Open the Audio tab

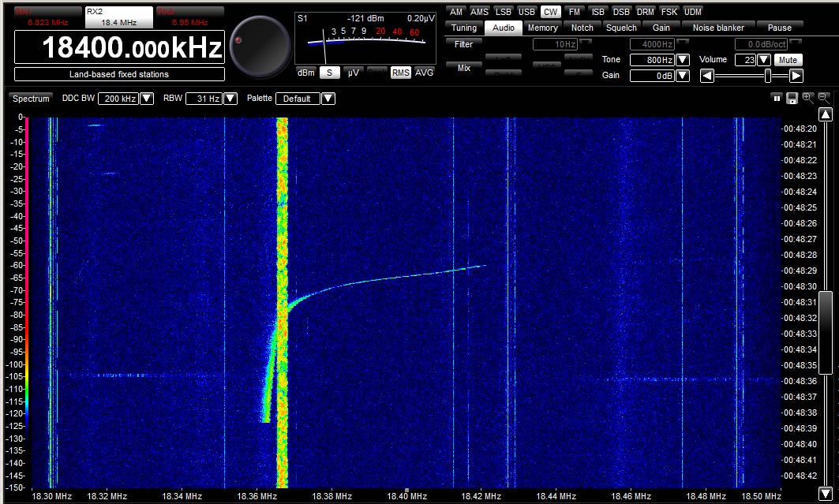click(503, 28)
